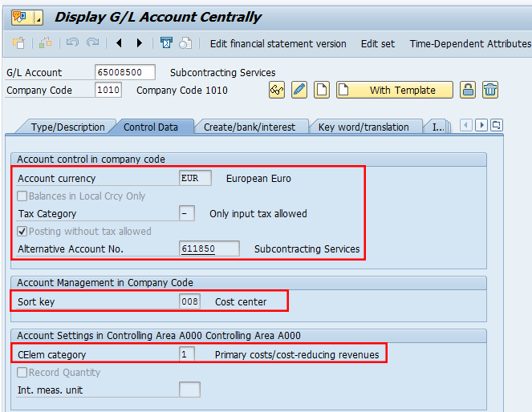
Task: Click the Display glasses icon button
Action: (x=277, y=90)
